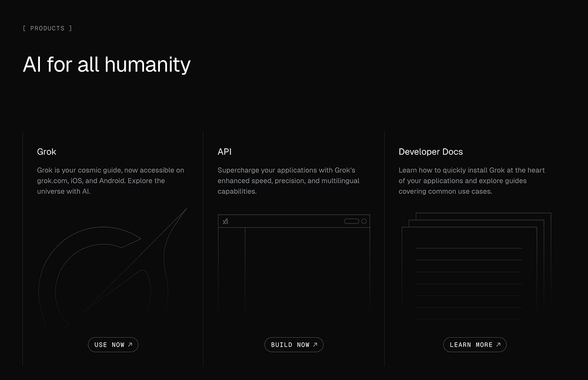
Task: Click the USE NOW button under Grok
Action: [x=113, y=345]
